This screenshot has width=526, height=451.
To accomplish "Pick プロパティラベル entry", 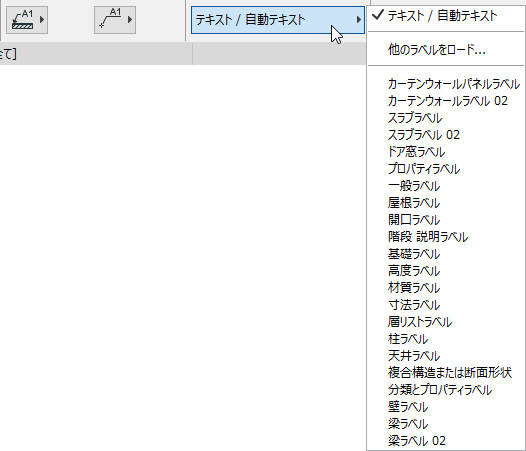I will tap(445, 169).
